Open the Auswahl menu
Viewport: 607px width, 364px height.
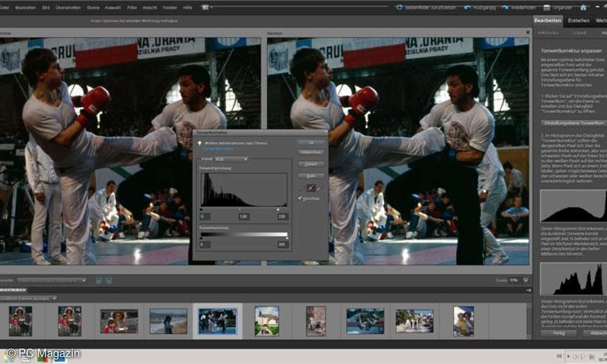(x=114, y=8)
